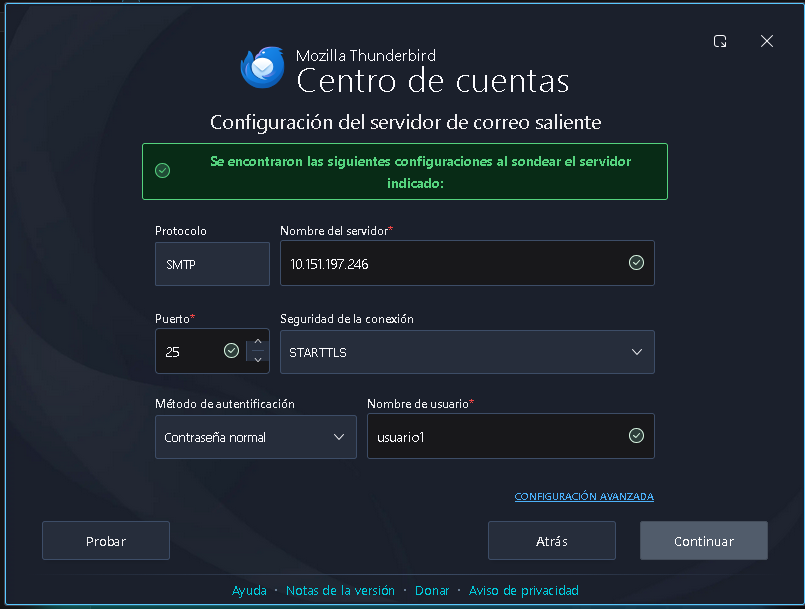Screen dimensions: 805x609
Task: Open the Ayuda link
Action: coord(249,591)
